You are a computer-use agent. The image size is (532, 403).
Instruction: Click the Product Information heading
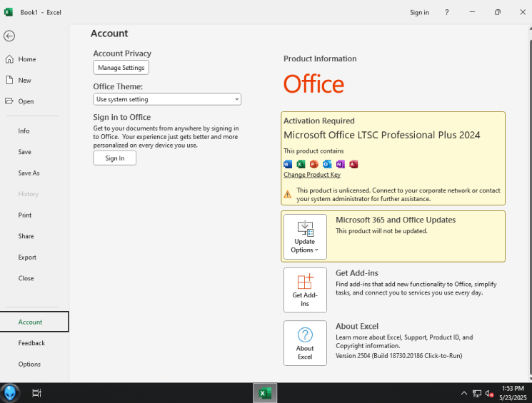[320, 58]
